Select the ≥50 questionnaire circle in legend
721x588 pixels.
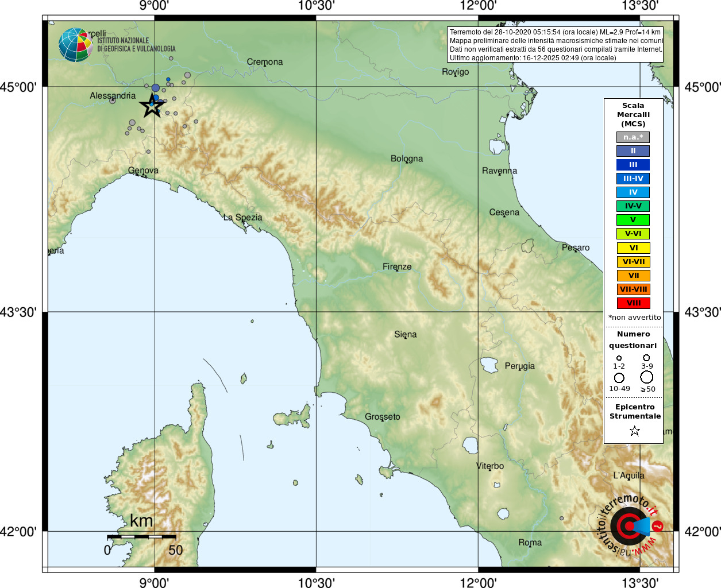[x=647, y=377]
